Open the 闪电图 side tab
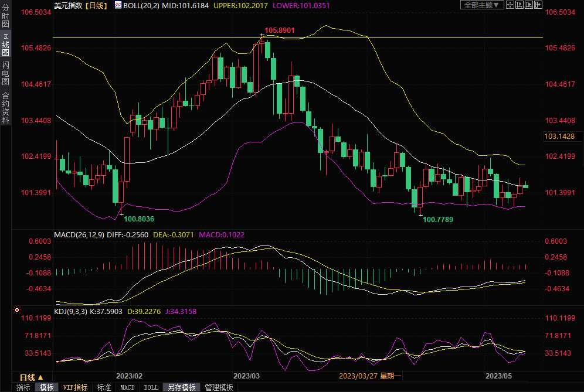Screen dimensions: 584x392 (x=6, y=73)
